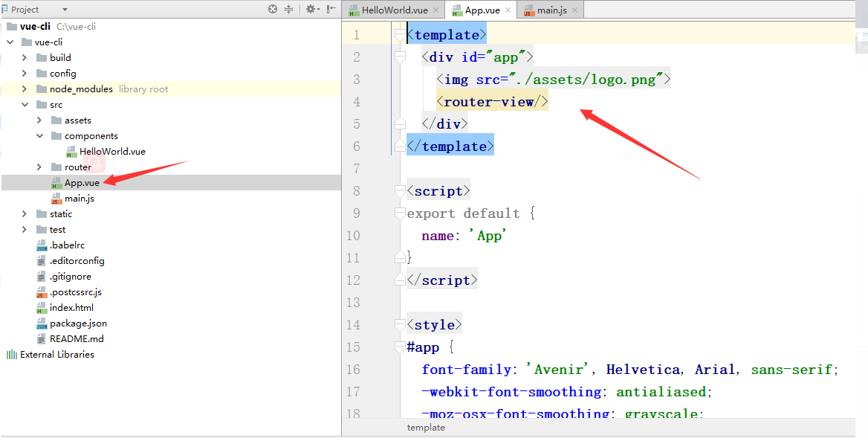Click line number 7 in gutter
The image size is (868, 438).
[x=356, y=168]
